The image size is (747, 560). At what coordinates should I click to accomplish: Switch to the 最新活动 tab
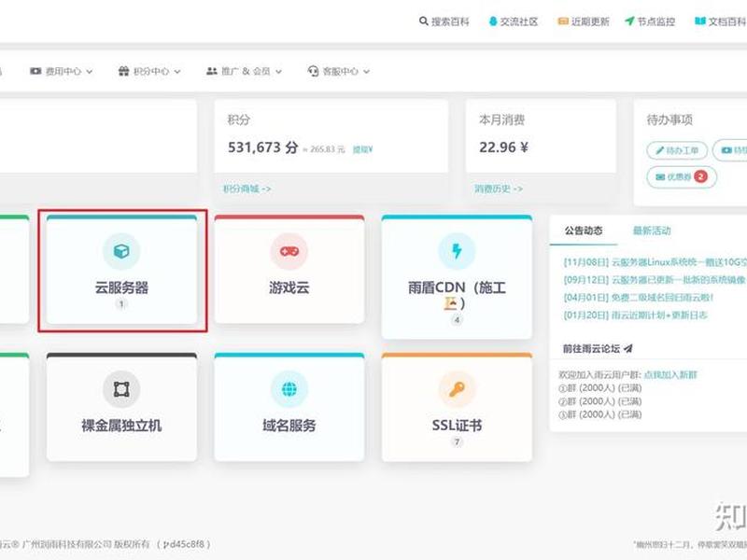click(652, 231)
